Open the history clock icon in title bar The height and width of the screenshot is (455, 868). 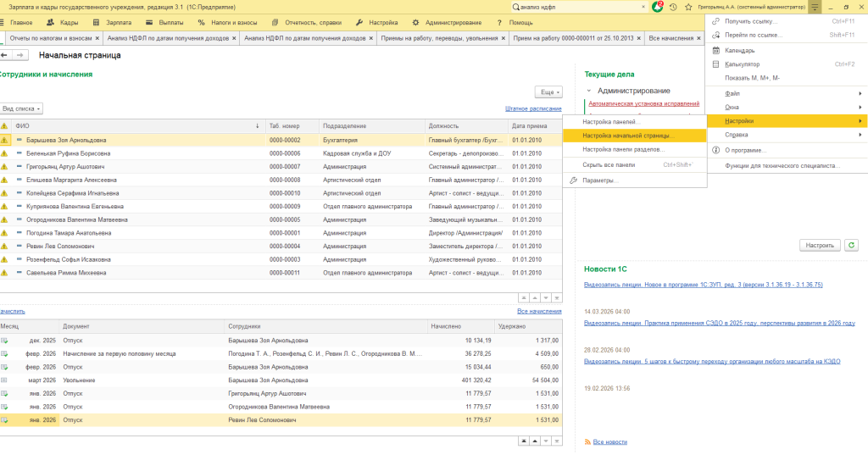tap(672, 7)
